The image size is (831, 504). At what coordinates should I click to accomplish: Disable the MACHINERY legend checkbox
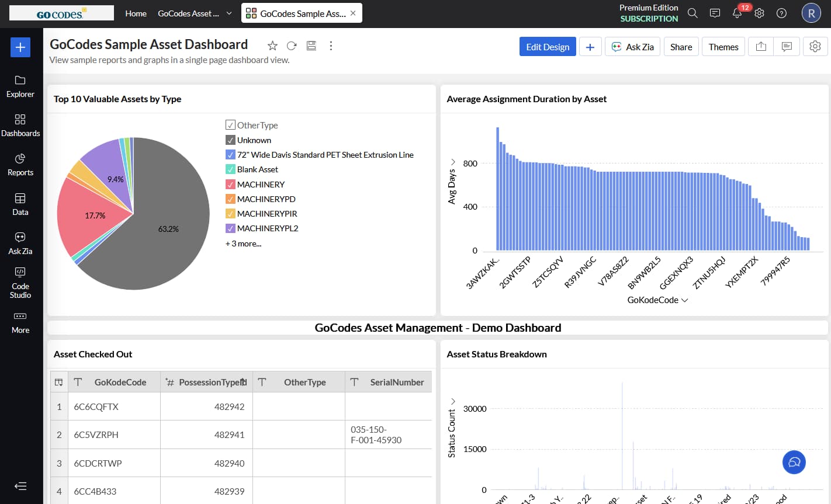click(230, 184)
